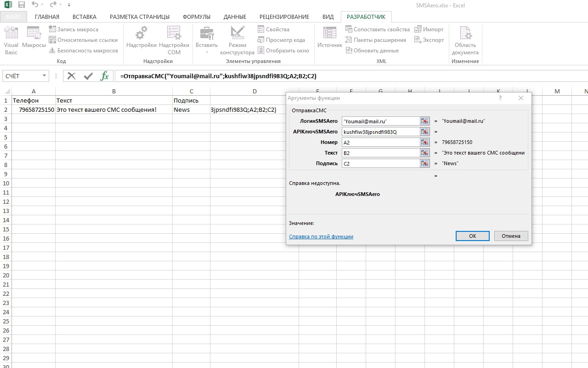Screen dimensions: 588x368
Task: Click the Отмена button
Action: [511, 236]
